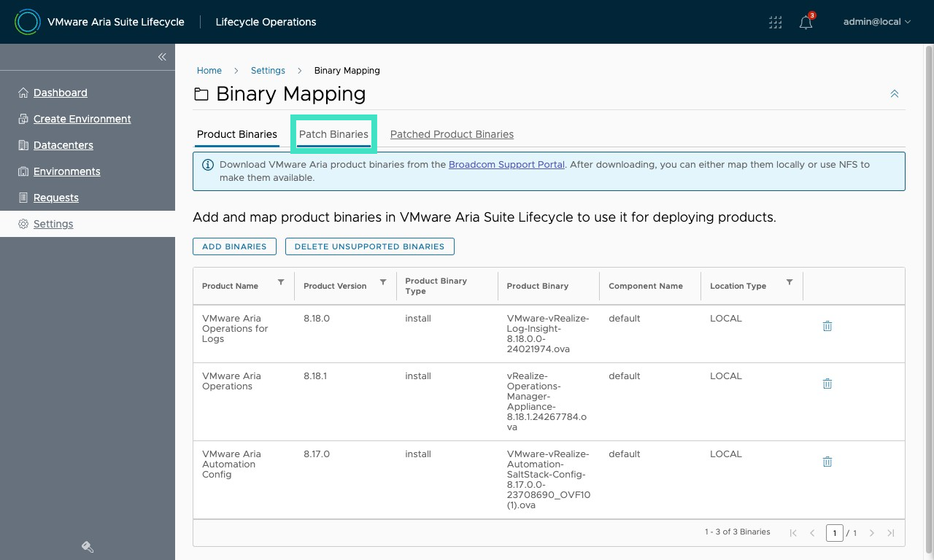Screen dimensions: 934x560
Task: Click the Dashboard home icon
Action: [23, 93]
